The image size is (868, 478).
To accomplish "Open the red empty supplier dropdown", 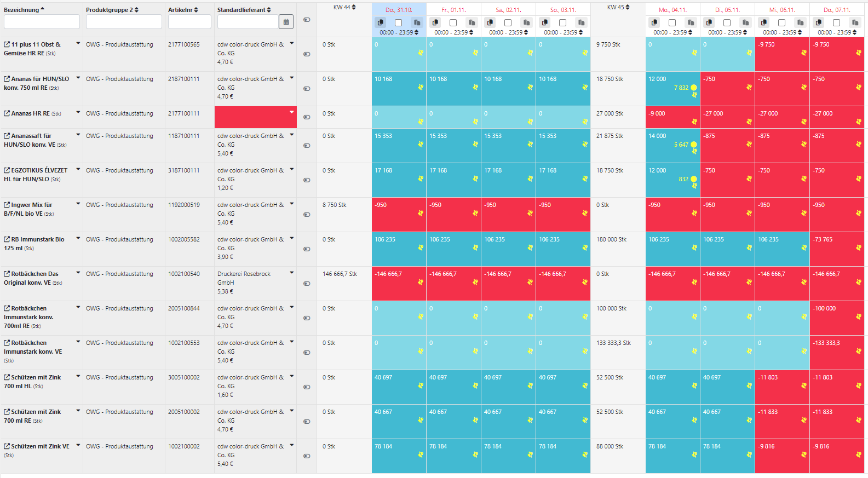I will (x=291, y=112).
